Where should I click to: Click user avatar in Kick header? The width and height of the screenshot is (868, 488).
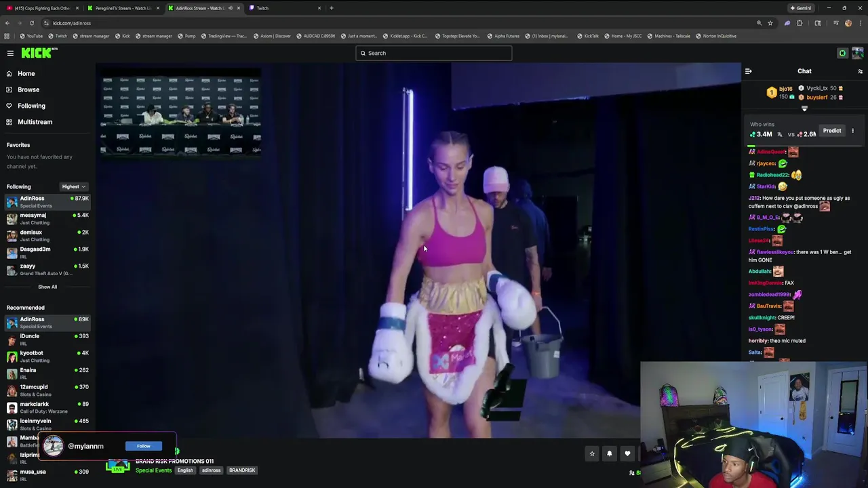858,53
